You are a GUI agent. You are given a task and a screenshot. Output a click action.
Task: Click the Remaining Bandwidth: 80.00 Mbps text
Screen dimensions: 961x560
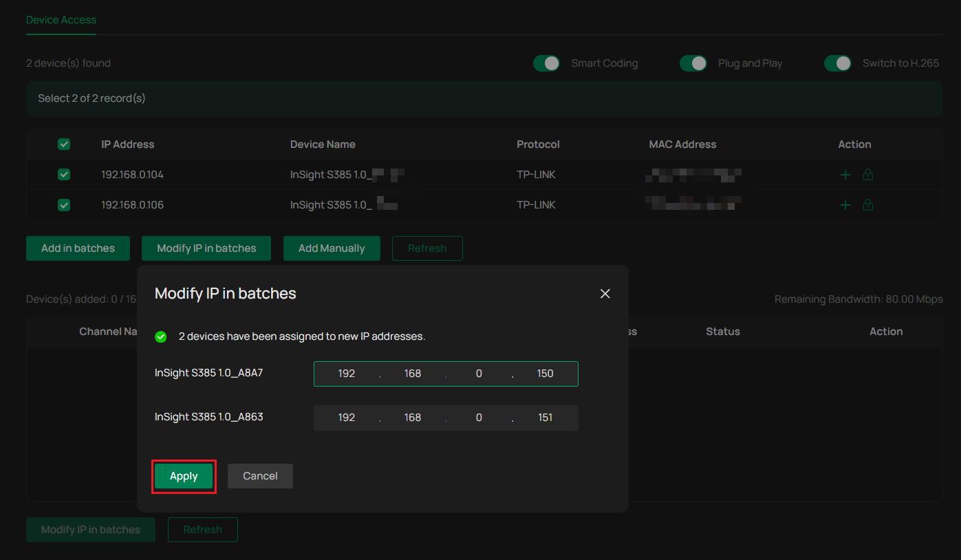coord(859,299)
